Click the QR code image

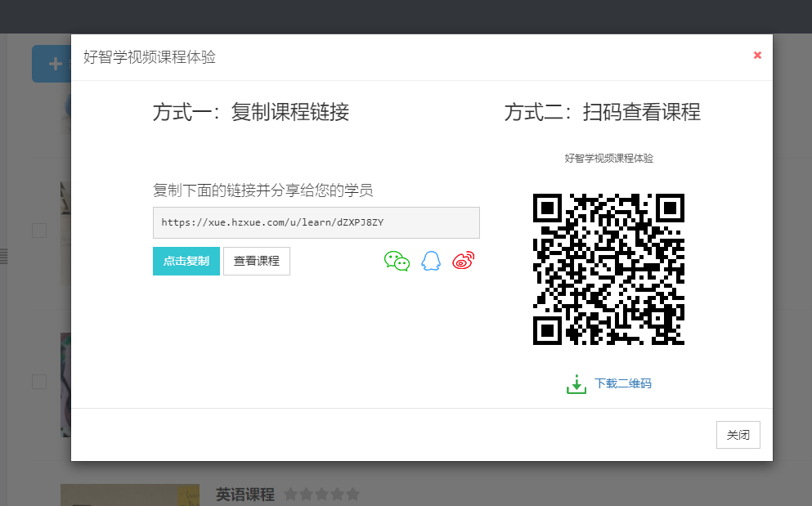tap(608, 269)
